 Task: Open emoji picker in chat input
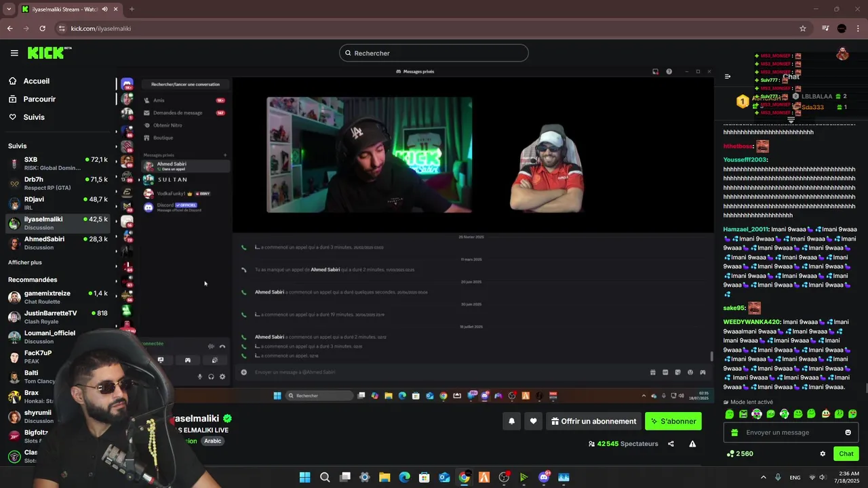848,432
